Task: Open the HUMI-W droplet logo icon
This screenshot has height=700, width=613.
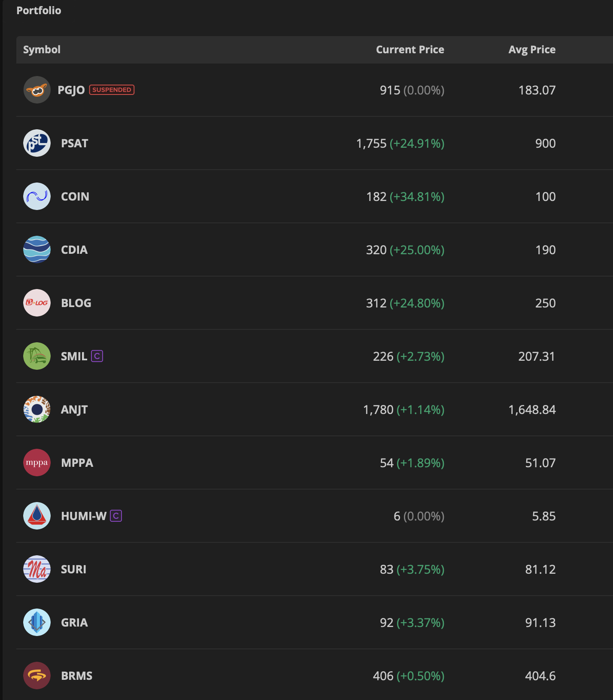Action: pos(37,516)
